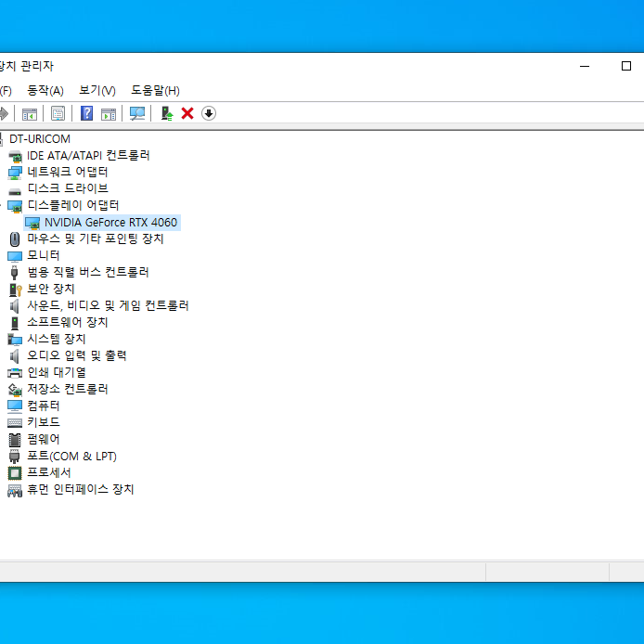This screenshot has width=644, height=644.
Task: Click the 보안 장치 category icon
Action: point(15,290)
